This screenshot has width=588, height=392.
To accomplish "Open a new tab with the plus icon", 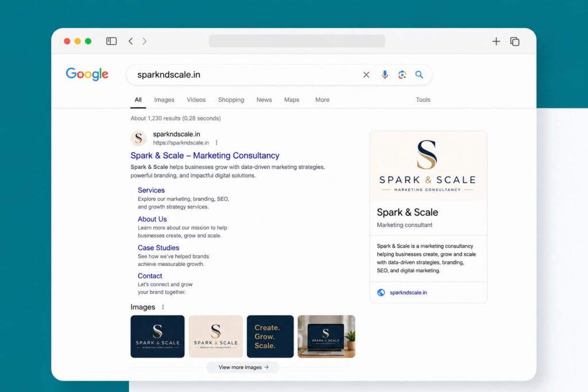I will click(x=496, y=41).
